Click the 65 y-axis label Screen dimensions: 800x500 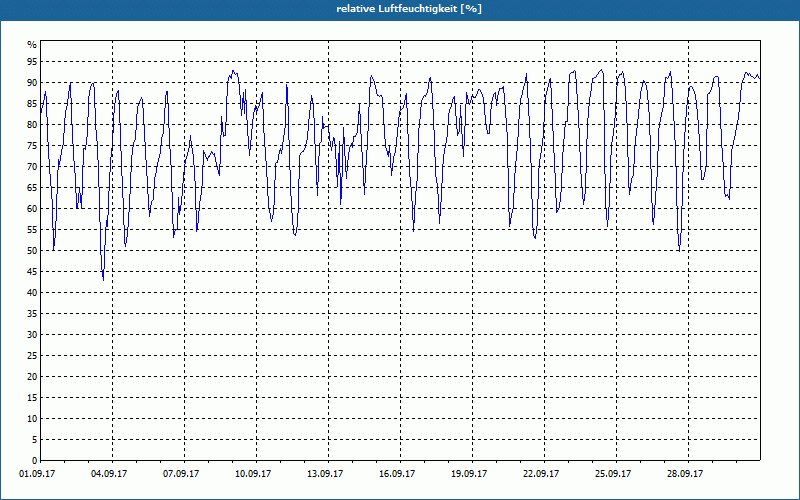click(x=32, y=188)
